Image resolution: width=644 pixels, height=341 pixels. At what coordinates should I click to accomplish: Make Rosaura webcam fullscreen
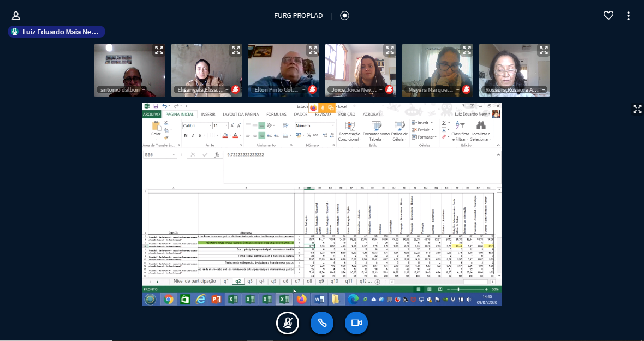click(543, 51)
